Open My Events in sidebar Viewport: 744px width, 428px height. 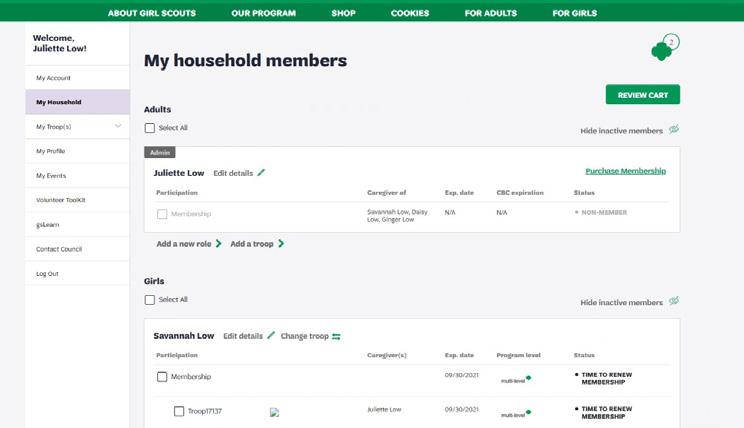(77, 176)
